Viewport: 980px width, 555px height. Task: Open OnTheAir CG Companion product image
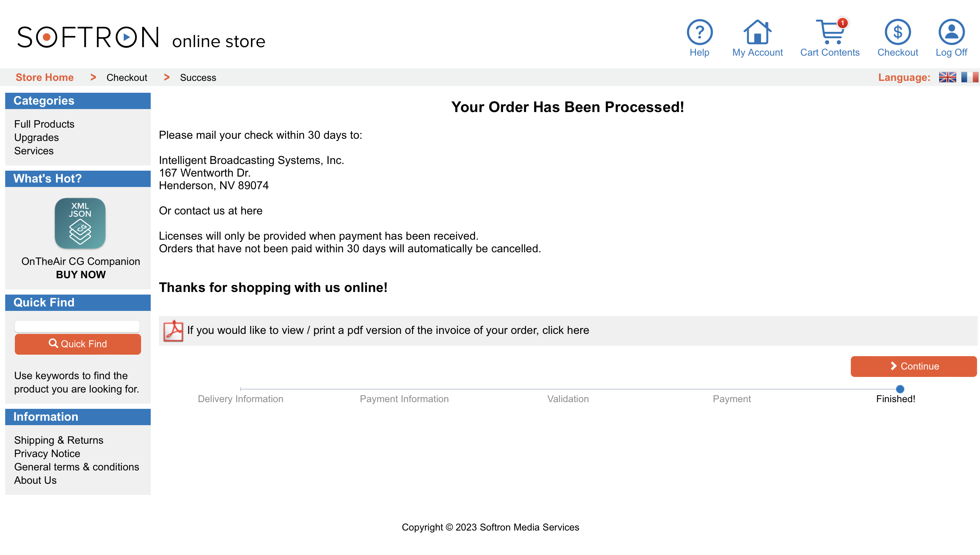pyautogui.click(x=80, y=223)
